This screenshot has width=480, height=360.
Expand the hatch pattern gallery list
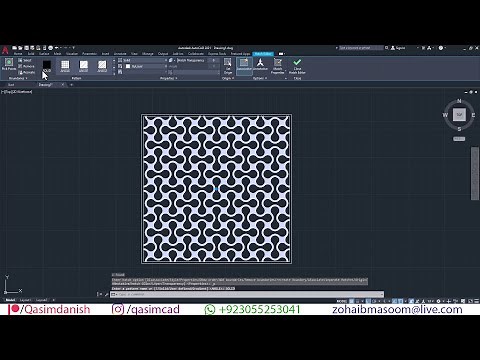[x=114, y=73]
